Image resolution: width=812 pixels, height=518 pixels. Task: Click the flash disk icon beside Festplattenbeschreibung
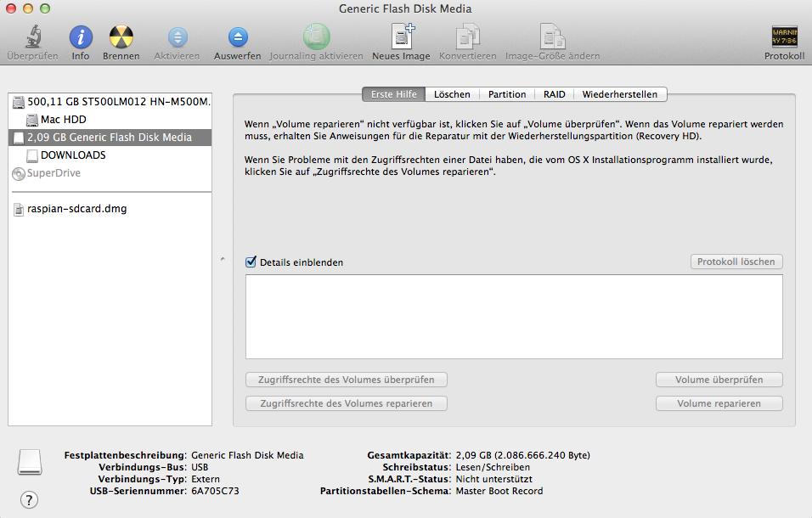(30, 462)
